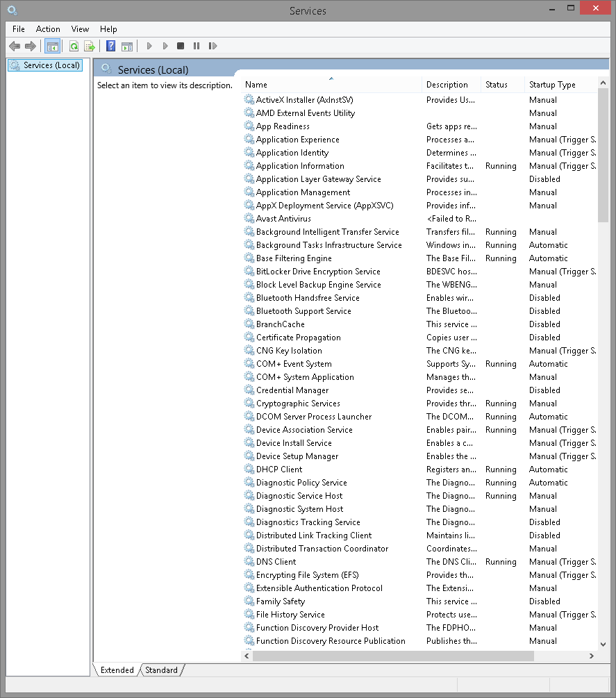Click gear icon beside File History Service
Screen dimensions: 616x698
[x=249, y=615]
